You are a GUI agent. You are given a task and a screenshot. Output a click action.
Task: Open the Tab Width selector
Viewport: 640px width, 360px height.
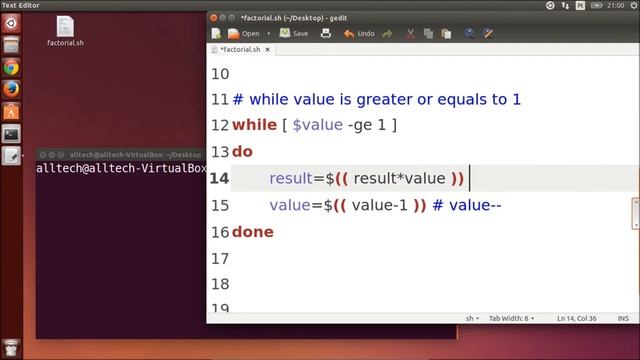click(511, 318)
